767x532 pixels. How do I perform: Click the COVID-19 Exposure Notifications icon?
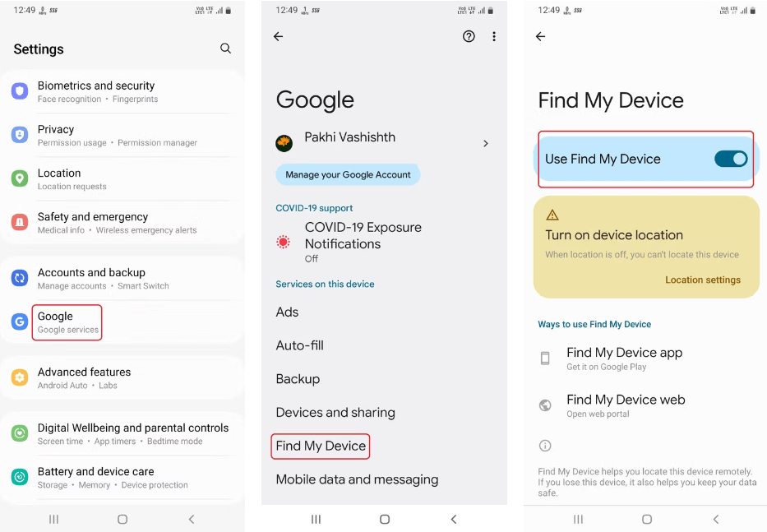point(284,243)
